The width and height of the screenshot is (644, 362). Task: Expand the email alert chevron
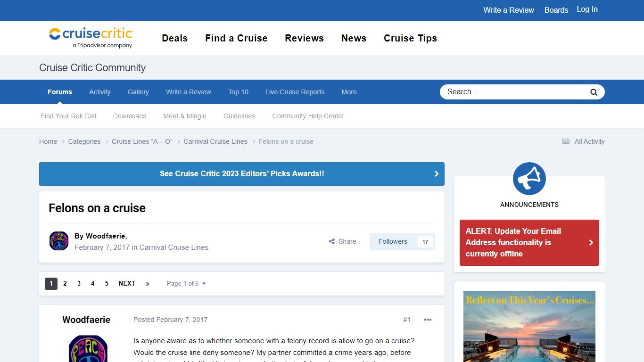[591, 243]
